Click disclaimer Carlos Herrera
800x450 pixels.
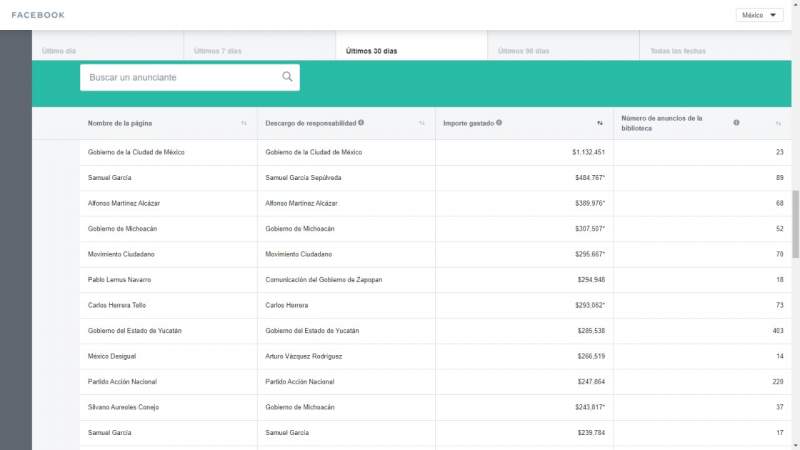pyautogui.click(x=287, y=305)
